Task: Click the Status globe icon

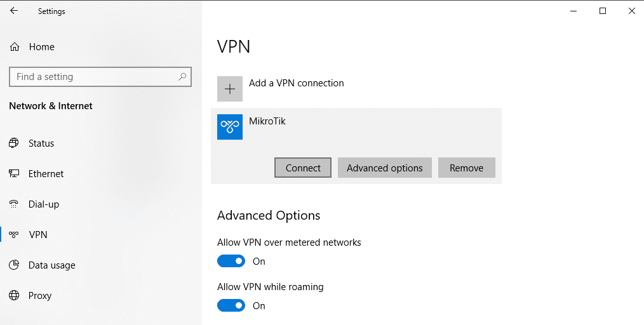Action: point(14,143)
